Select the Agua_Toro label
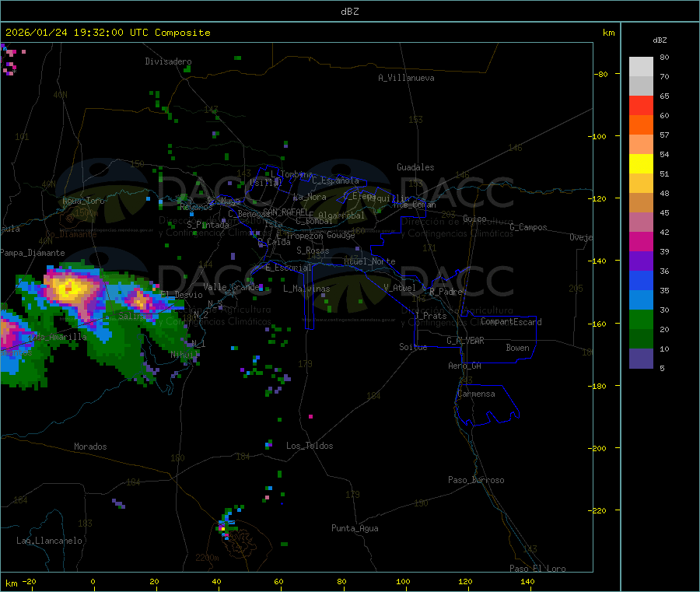 [x=83, y=201]
